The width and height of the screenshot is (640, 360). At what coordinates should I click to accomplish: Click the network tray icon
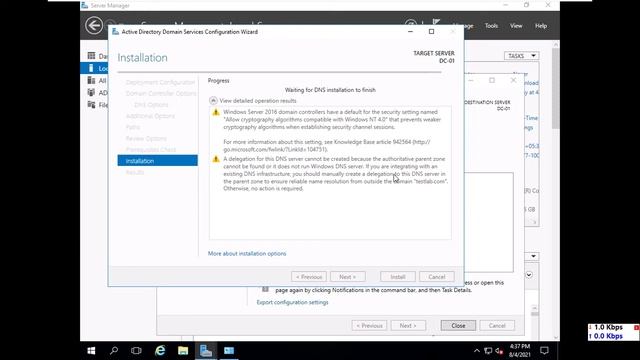point(488,351)
